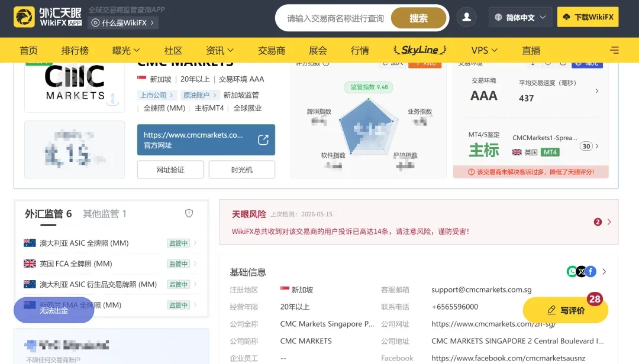This screenshot has height=364, width=639.
Task: Click the CMCMarkets1-Sprea... server name
Action: 544,138
